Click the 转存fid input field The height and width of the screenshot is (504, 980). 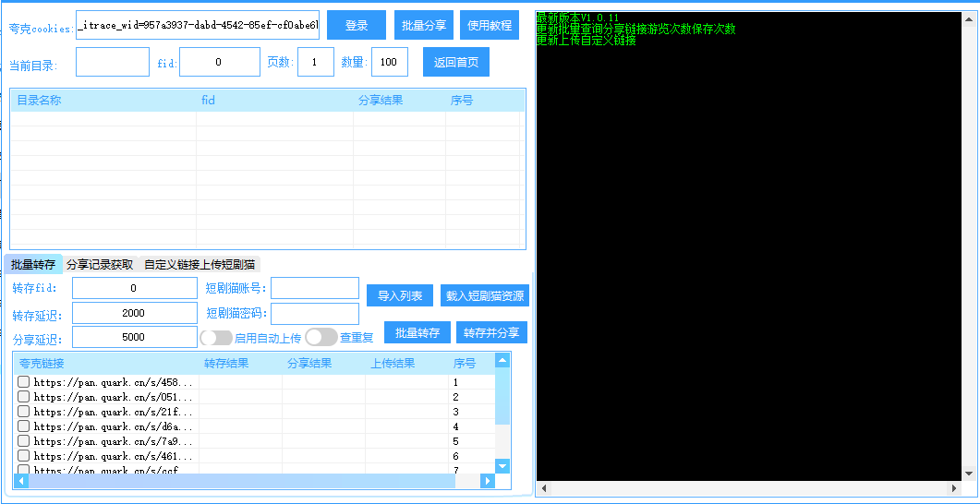tap(134, 289)
